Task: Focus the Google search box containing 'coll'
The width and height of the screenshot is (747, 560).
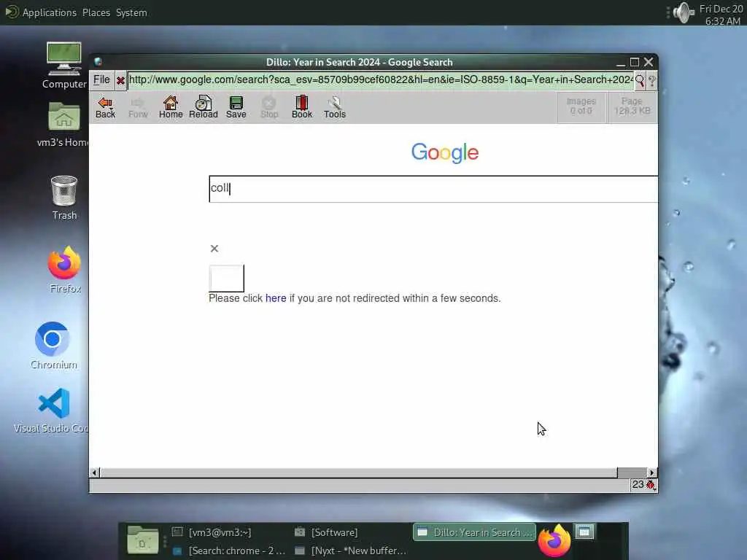Action: (x=433, y=189)
